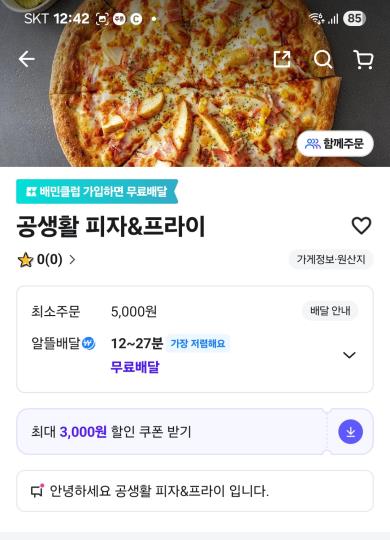390x540 pixels.
Task: Click the yellow rating star icon
Action: coord(25,260)
